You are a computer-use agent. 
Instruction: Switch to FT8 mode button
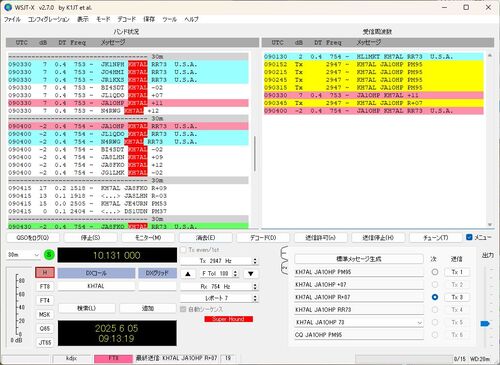[x=45, y=286]
